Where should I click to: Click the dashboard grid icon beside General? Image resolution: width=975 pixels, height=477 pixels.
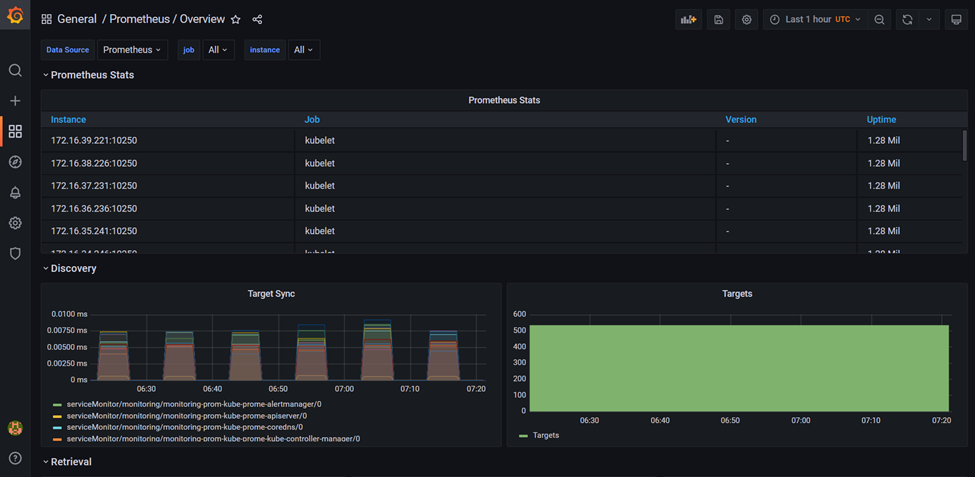click(47, 19)
